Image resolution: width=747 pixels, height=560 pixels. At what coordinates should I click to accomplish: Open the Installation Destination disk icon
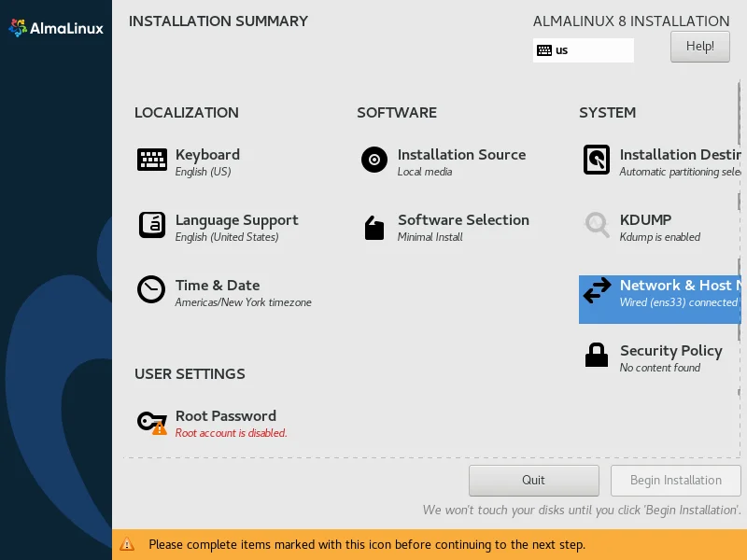(597, 160)
